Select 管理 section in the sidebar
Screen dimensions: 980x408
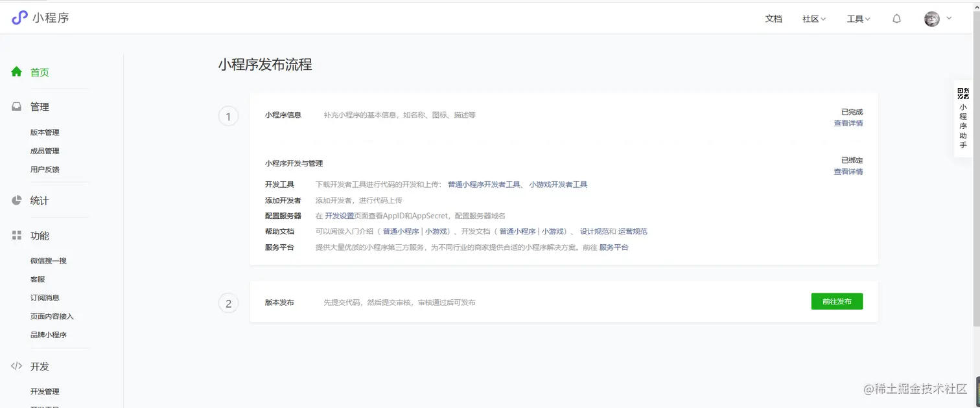(40, 107)
